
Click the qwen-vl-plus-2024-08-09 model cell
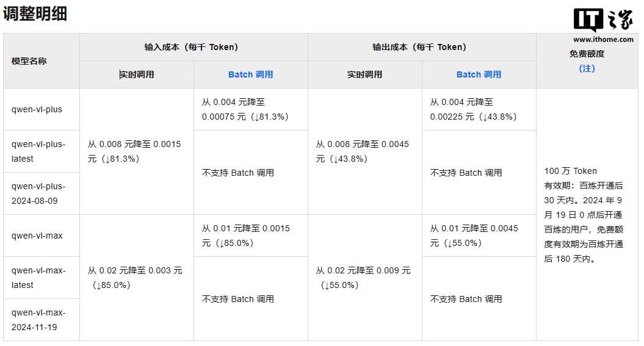coord(38,193)
